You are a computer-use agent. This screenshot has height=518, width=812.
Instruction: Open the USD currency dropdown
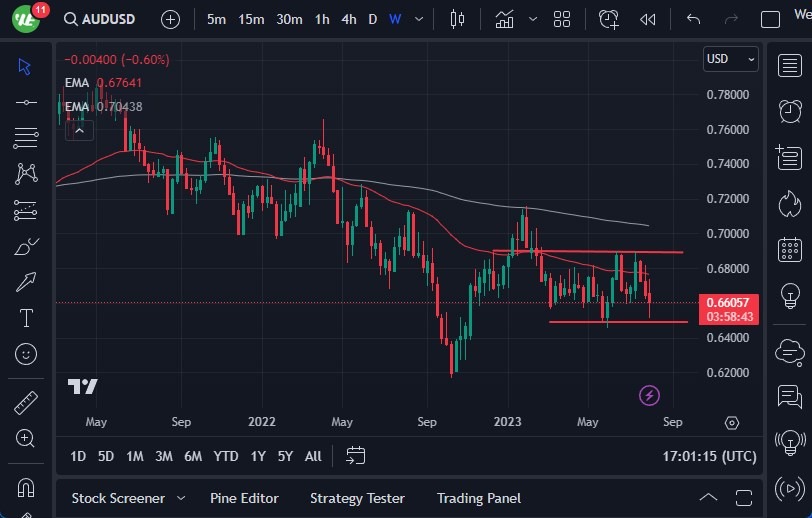(730, 59)
